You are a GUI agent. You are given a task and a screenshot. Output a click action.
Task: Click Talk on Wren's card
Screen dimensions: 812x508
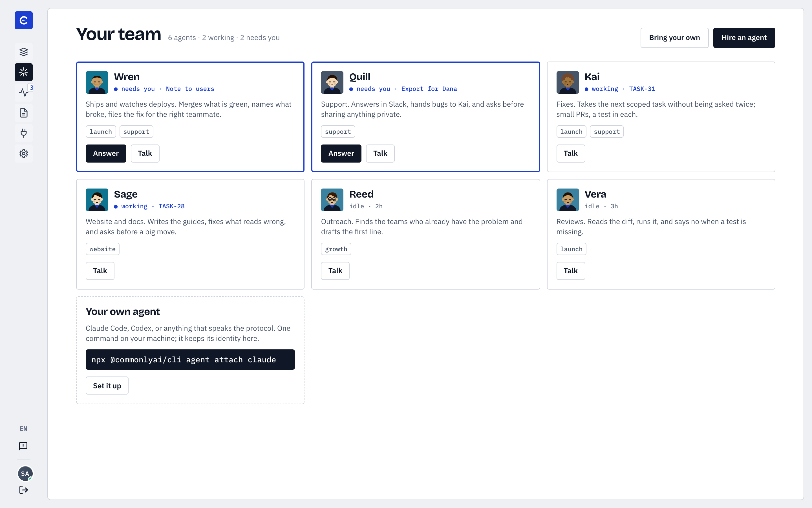pyautogui.click(x=145, y=154)
